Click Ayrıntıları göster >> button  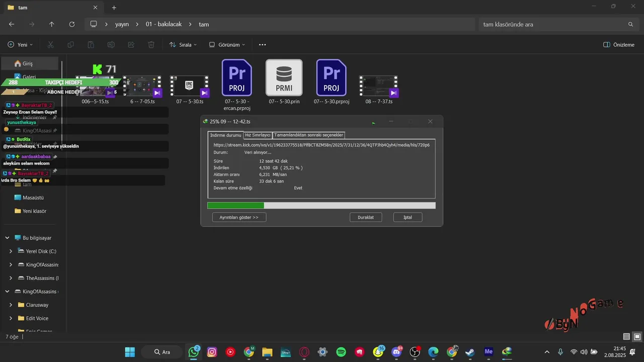239,217
